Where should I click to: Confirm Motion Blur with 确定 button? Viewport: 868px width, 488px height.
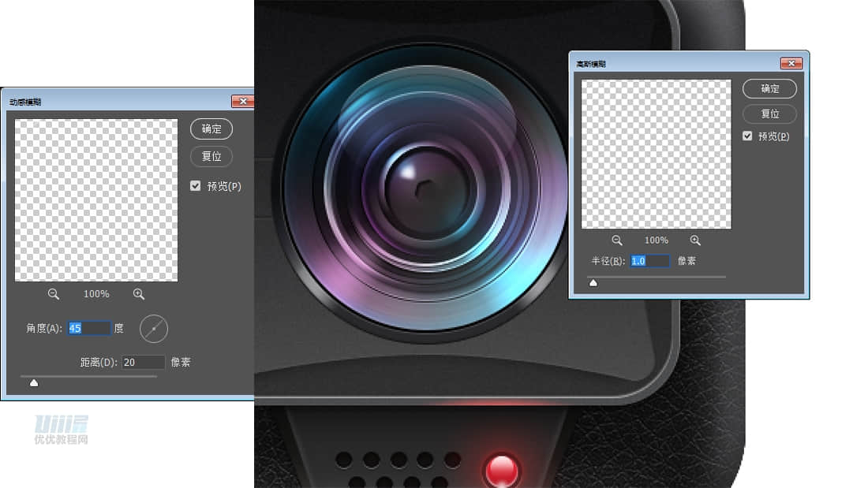[211, 129]
